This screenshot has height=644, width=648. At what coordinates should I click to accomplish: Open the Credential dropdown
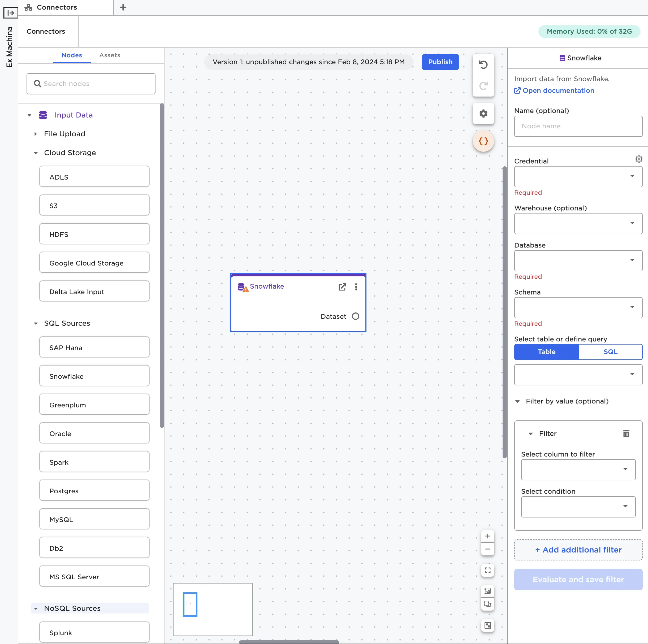coord(578,176)
